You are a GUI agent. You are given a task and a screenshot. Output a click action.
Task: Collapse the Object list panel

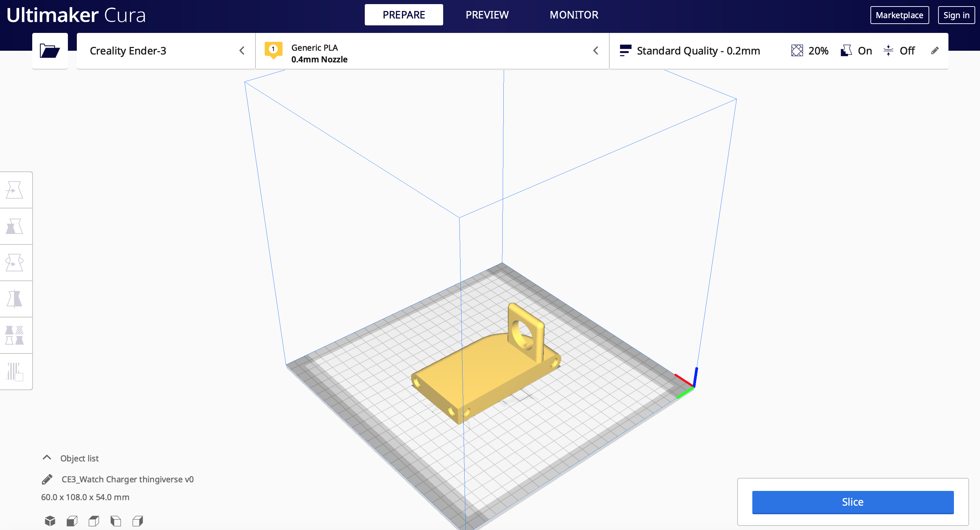tap(47, 458)
